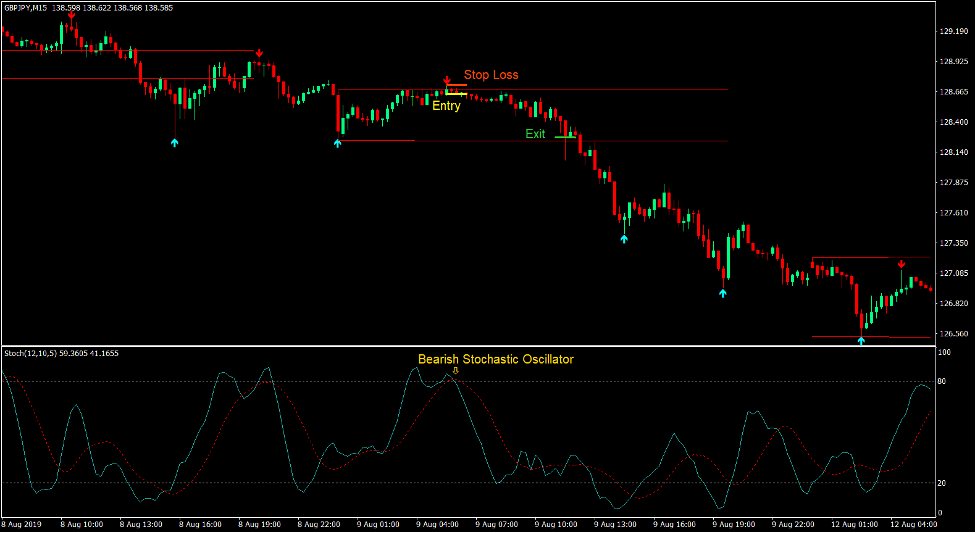Click the 12 Aug 04:00 time label
This screenshot has width=977, height=533.
pos(912,524)
